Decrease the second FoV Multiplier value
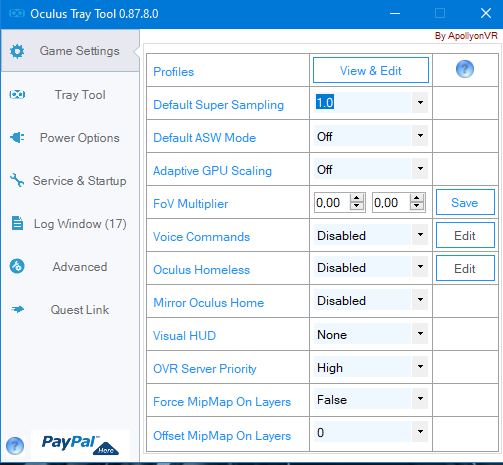 click(417, 206)
